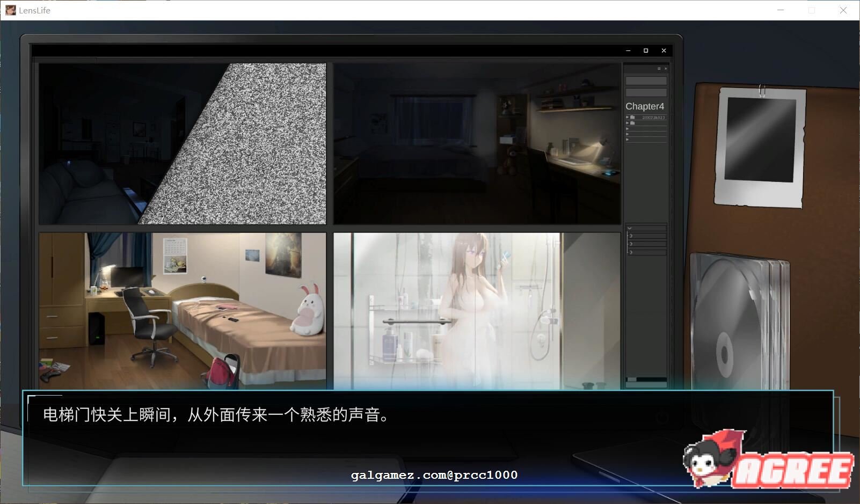The image size is (860, 504).
Task: Click the second folder icon under Chapter4
Action: click(632, 123)
